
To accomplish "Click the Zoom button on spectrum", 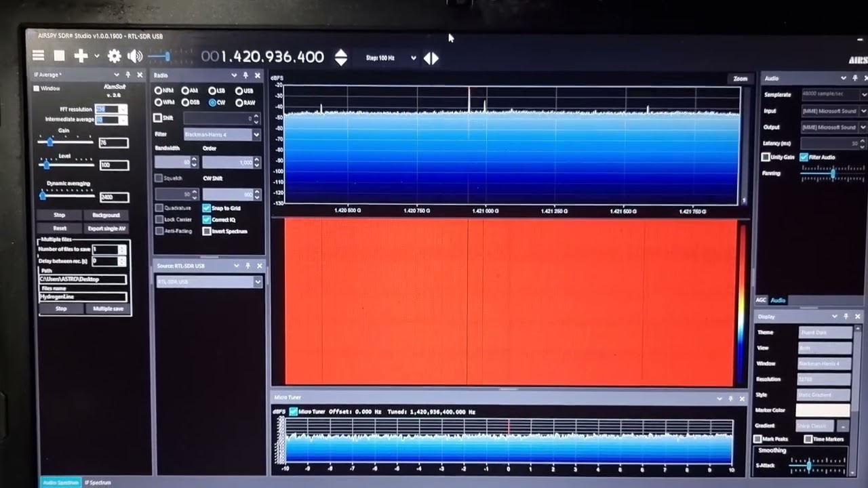I will click(740, 79).
